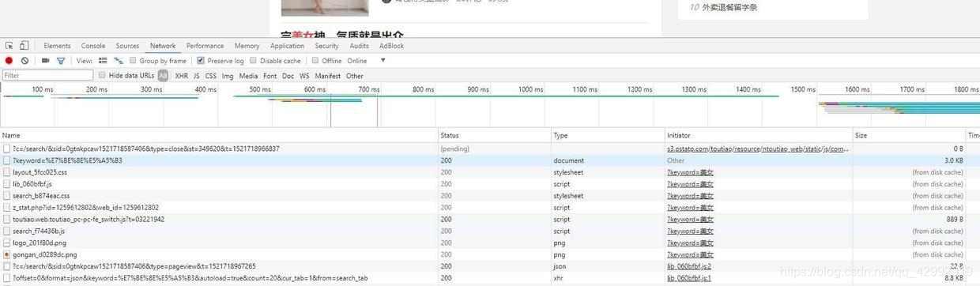Focus the Filter text input
The height and width of the screenshot is (286, 980).
(x=47, y=76)
